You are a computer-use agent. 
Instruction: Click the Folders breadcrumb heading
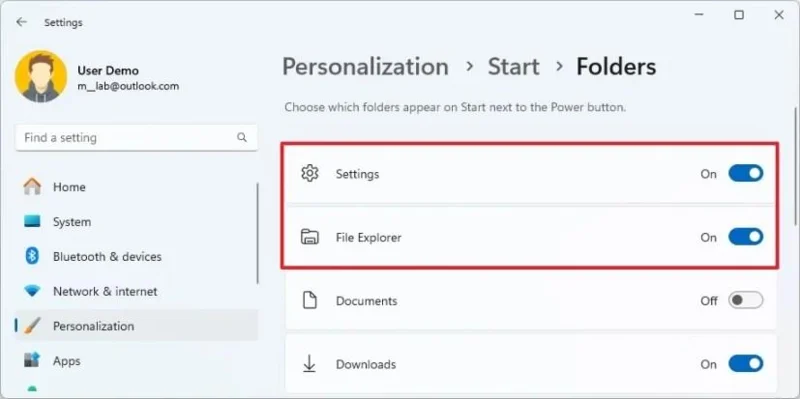[x=616, y=67]
